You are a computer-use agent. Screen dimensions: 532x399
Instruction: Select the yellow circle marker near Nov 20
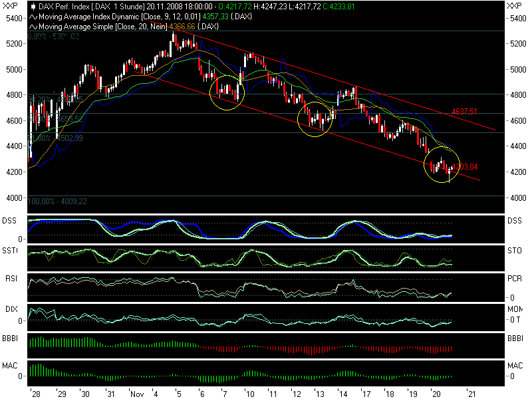point(442,166)
